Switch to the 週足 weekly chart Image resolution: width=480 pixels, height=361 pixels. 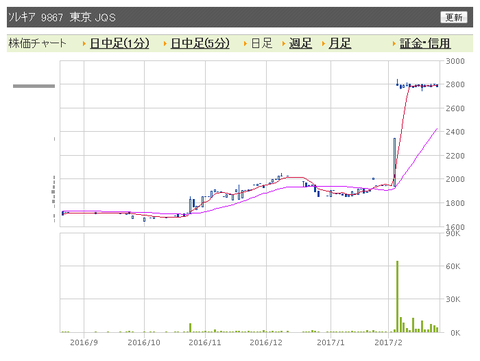click(x=300, y=43)
